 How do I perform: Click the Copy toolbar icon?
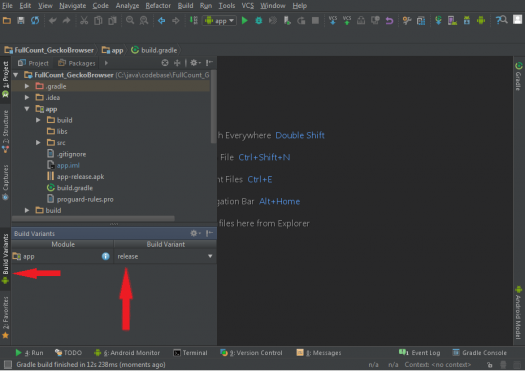[x=98, y=21]
